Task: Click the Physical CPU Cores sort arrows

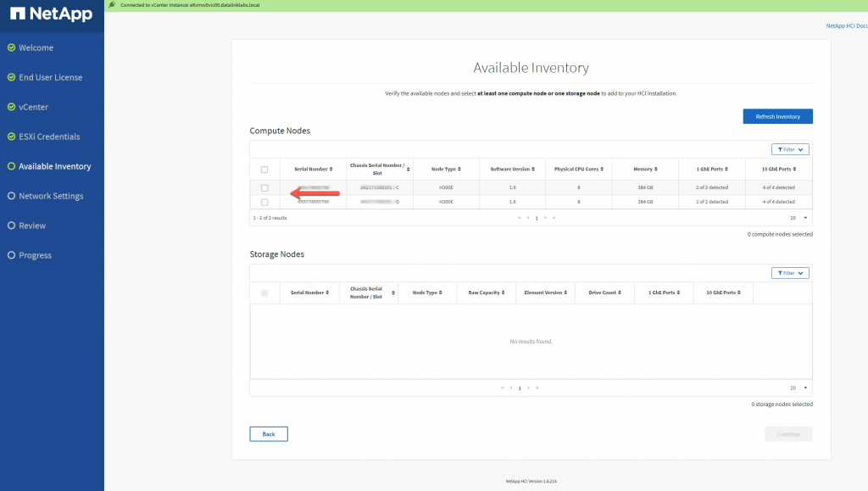Action: 602,169
